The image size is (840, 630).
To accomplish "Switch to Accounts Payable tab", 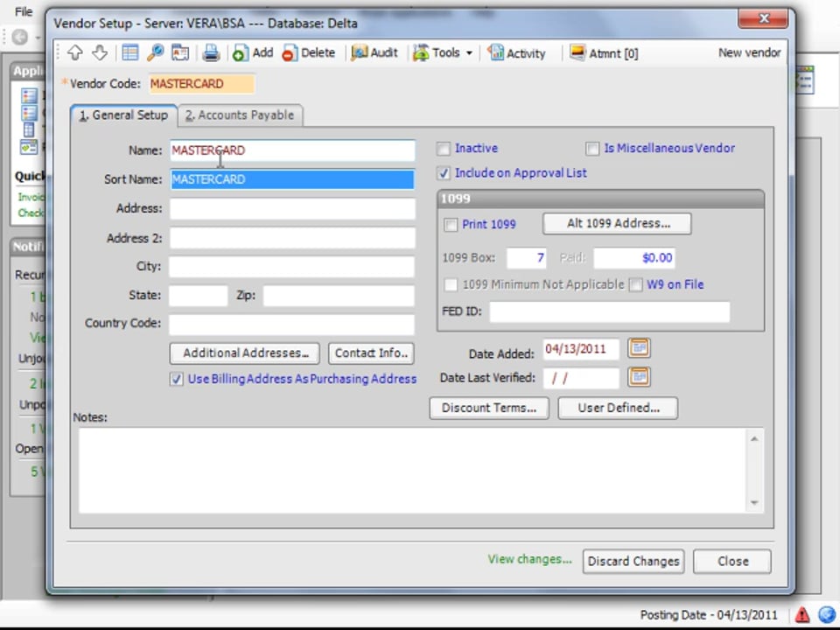I will [x=240, y=115].
